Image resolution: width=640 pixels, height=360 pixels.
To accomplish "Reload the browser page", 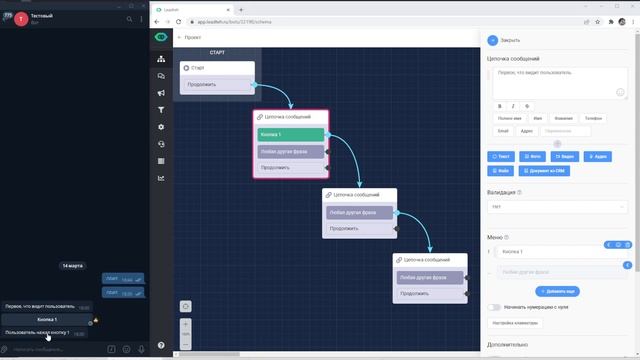I will 178,22.
